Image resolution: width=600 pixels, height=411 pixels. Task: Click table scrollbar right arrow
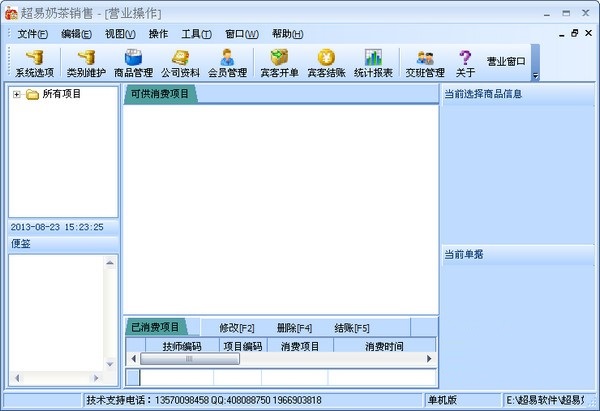[x=429, y=359]
